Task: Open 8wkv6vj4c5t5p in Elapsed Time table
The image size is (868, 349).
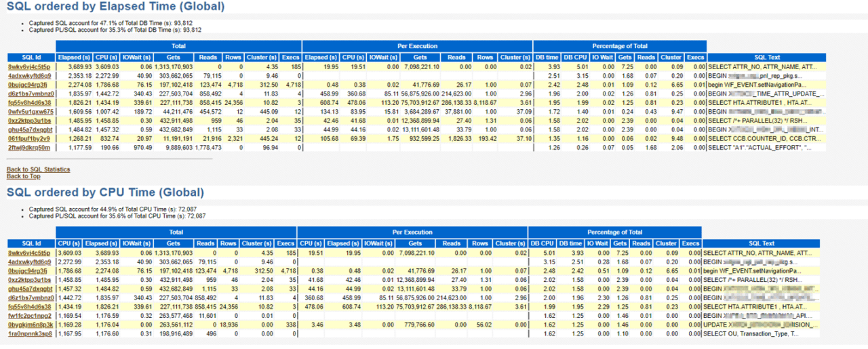Action: tap(29, 67)
